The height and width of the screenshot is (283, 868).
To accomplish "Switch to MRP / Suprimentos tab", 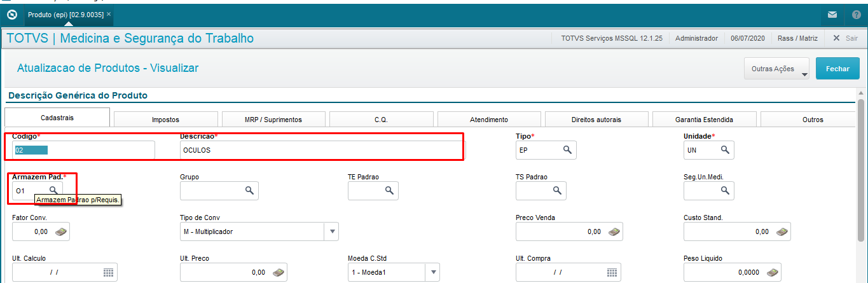I will 273,120.
